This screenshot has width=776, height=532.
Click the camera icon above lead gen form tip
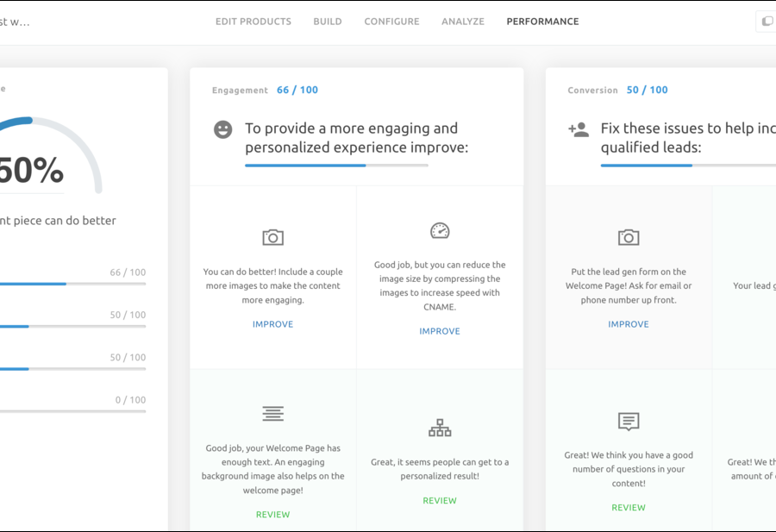(x=629, y=237)
